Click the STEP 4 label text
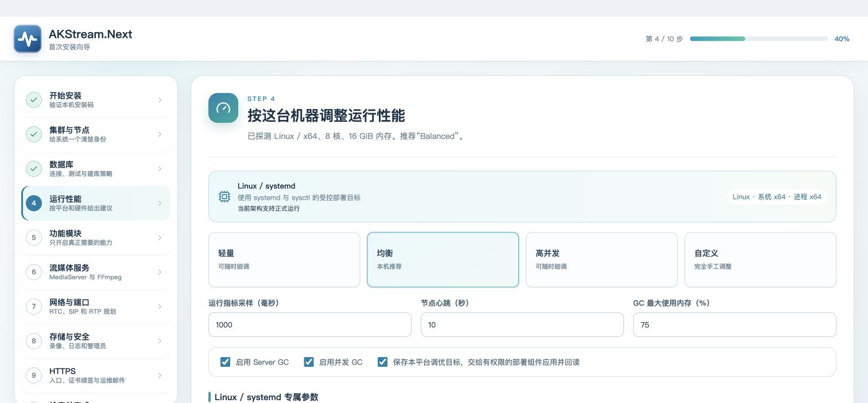This screenshot has width=868, height=403. pyautogui.click(x=261, y=99)
